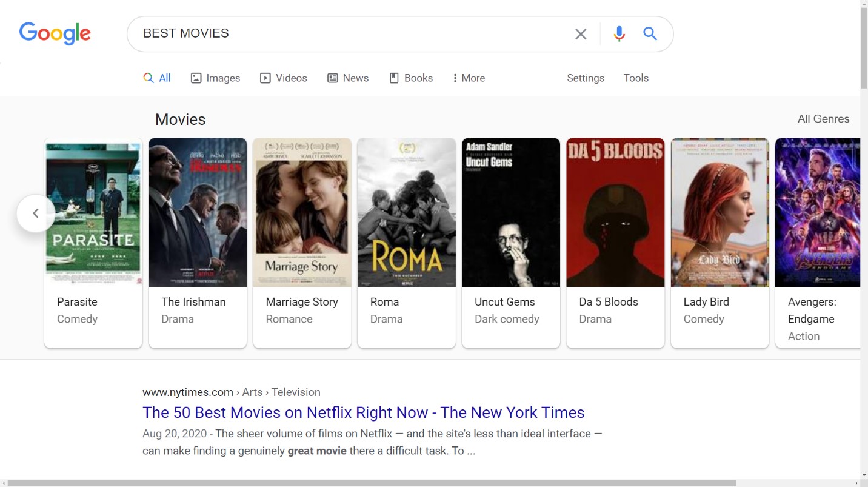868x487 pixels.
Task: Activate voice search microphone icon
Action: 619,34
